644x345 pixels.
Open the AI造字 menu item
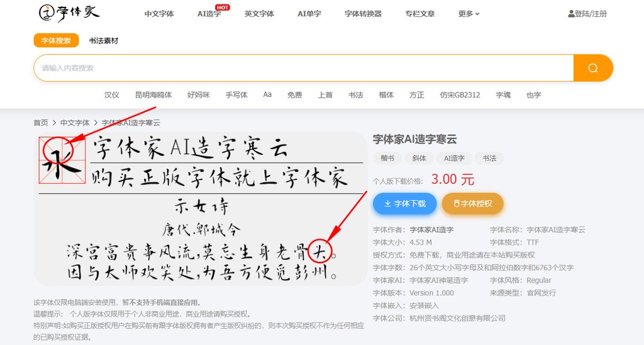(209, 14)
